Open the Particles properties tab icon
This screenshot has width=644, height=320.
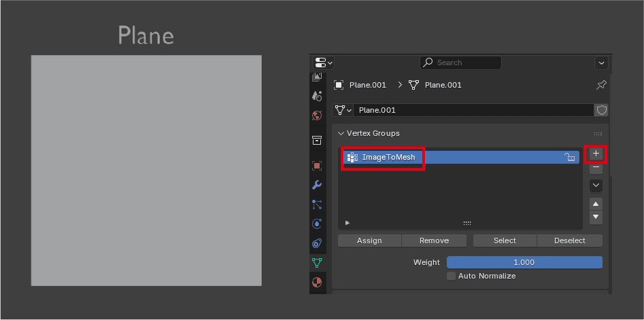click(x=317, y=204)
